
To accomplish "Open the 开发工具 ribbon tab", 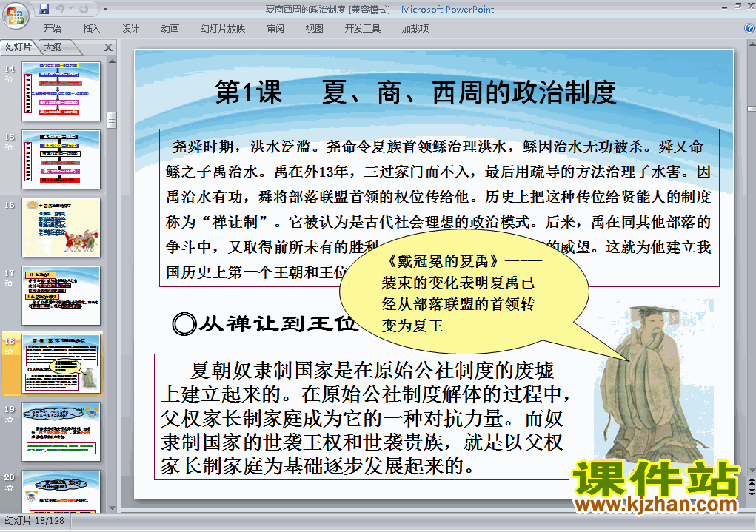I will (x=363, y=28).
